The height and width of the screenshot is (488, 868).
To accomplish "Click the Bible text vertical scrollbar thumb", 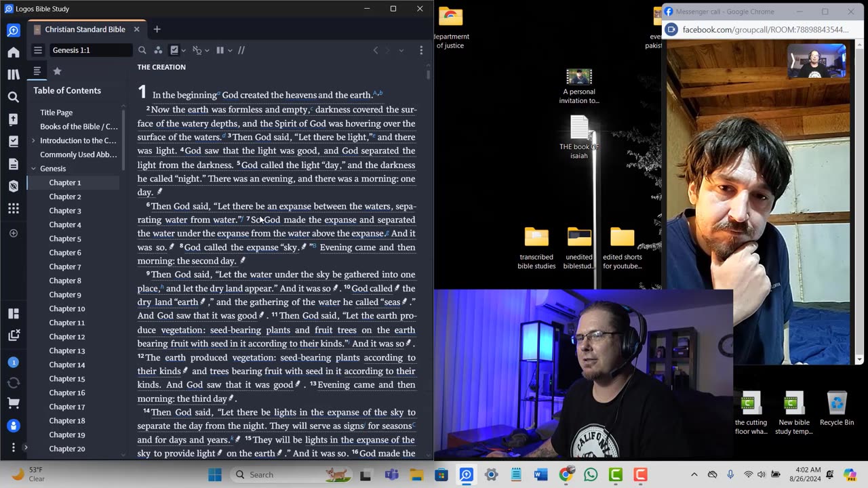I will (428, 75).
